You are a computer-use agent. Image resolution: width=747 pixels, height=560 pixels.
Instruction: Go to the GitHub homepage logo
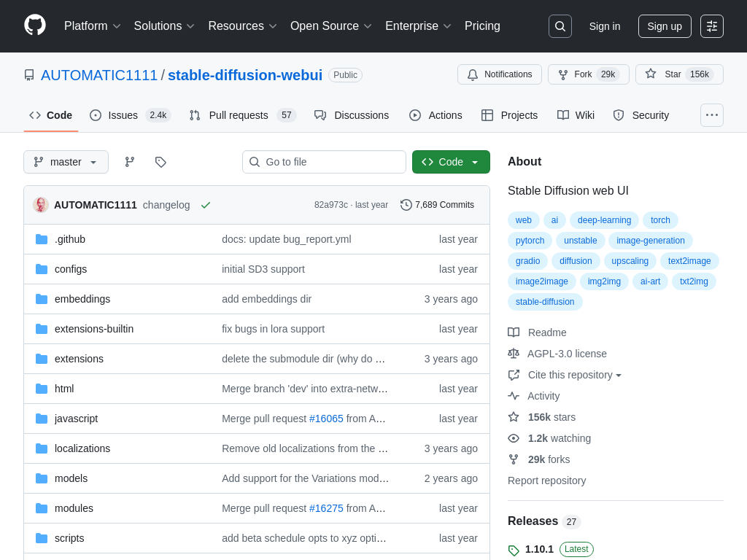click(x=35, y=26)
